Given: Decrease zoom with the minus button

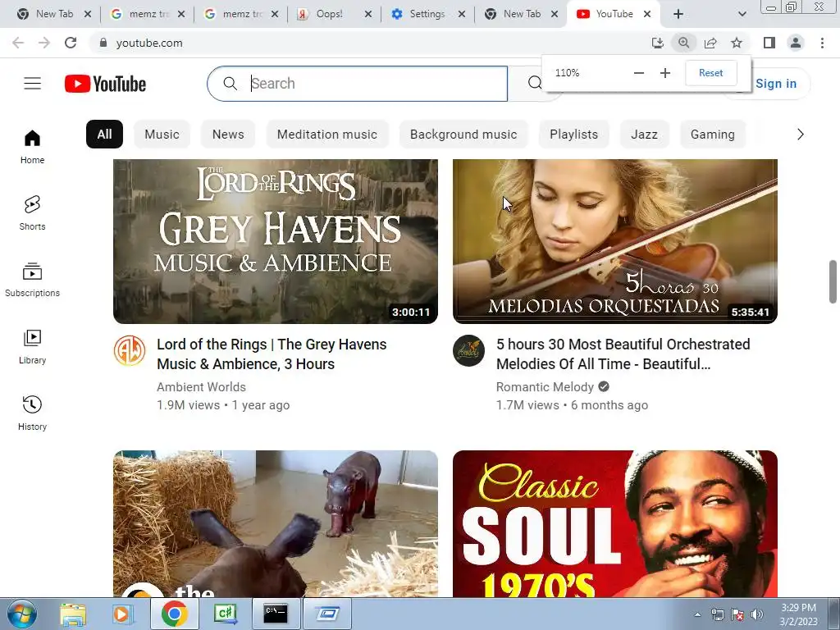Looking at the screenshot, I should point(638,73).
